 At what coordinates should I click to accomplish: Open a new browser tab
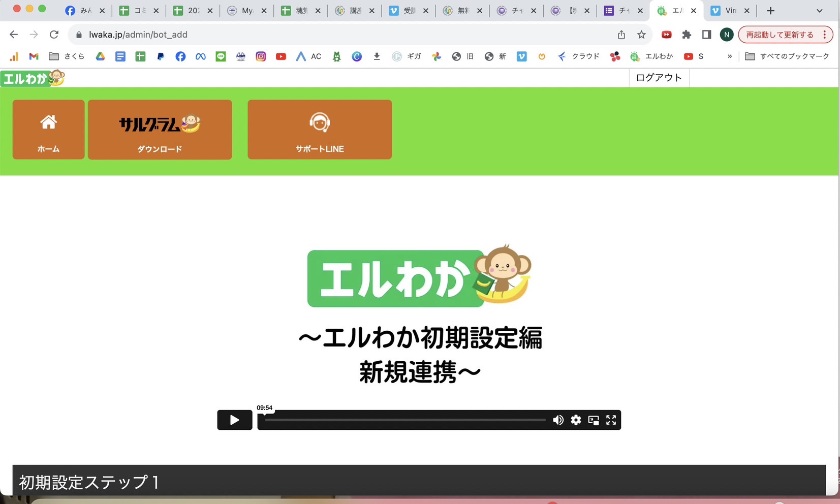click(x=770, y=11)
